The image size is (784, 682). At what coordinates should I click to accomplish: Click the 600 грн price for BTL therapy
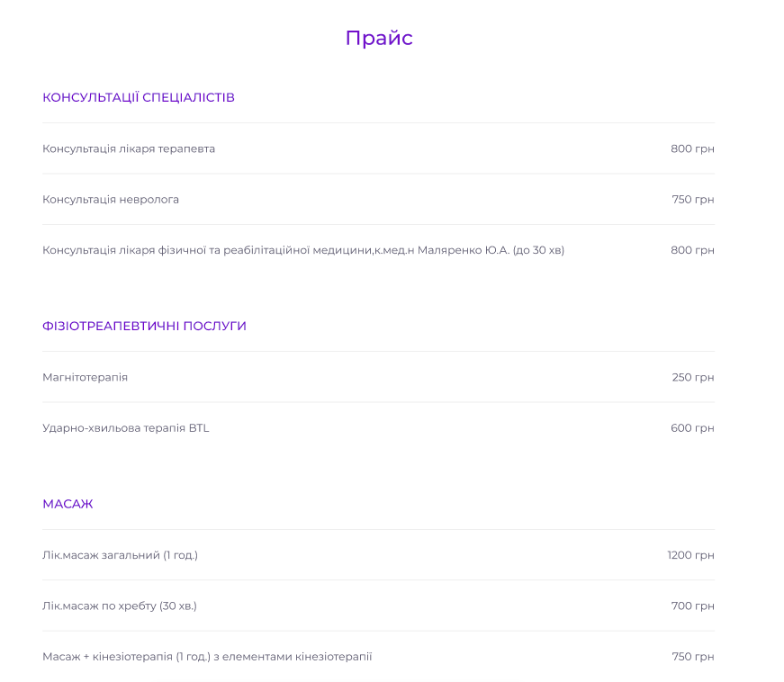[692, 428]
